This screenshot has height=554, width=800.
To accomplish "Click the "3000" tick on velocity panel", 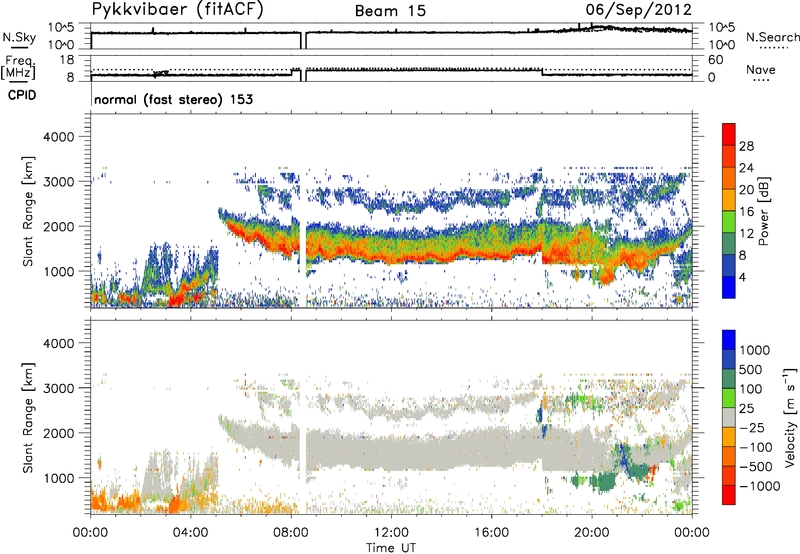I will click(58, 388).
